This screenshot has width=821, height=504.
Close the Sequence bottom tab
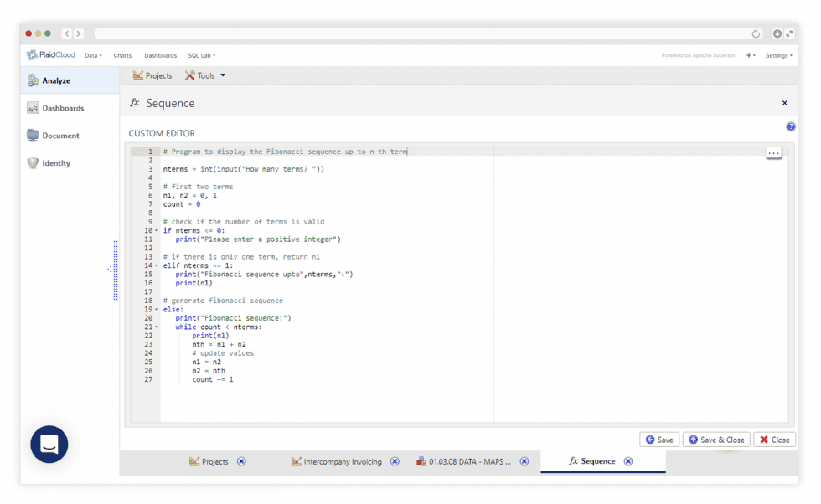coord(628,461)
